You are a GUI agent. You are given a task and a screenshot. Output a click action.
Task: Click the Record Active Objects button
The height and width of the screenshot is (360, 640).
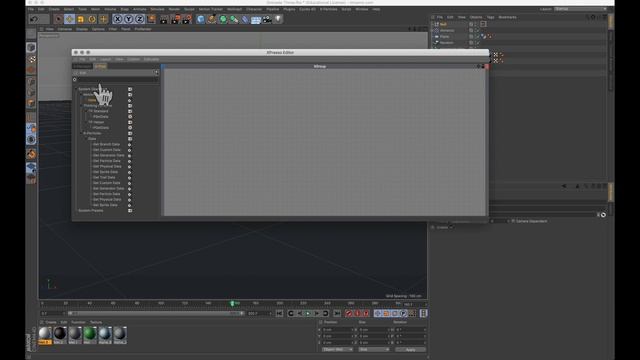coord(349,313)
